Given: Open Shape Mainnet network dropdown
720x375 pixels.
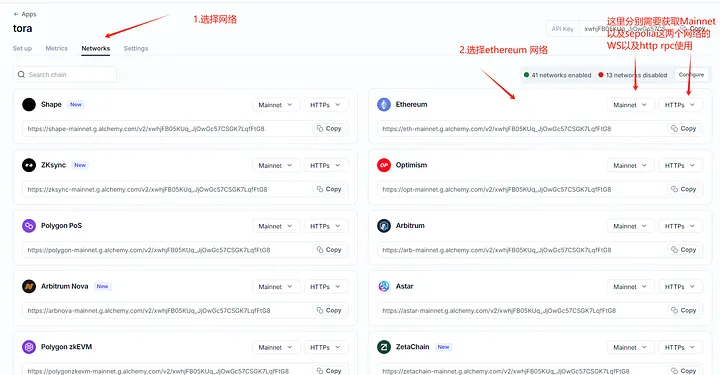Looking at the screenshot, I should point(276,105).
